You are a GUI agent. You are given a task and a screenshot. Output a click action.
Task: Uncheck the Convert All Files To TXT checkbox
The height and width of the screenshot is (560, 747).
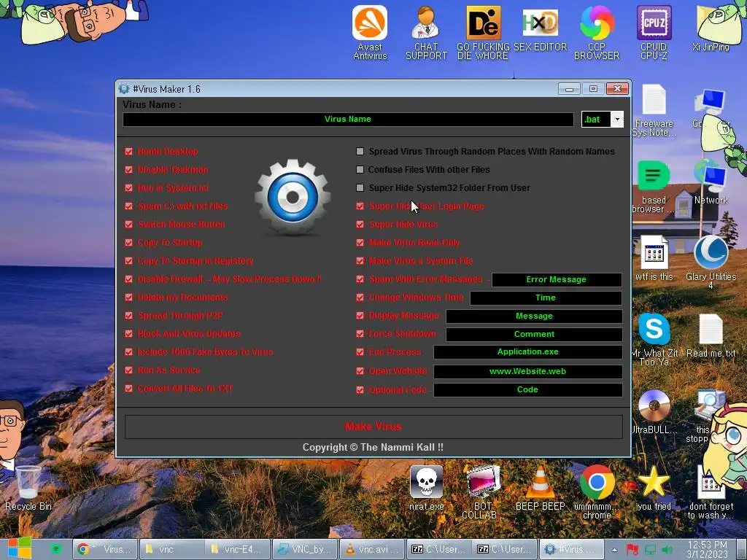128,388
